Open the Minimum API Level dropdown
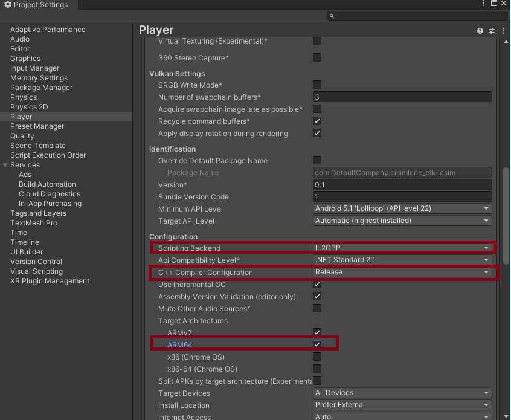The image size is (511, 420). 402,208
